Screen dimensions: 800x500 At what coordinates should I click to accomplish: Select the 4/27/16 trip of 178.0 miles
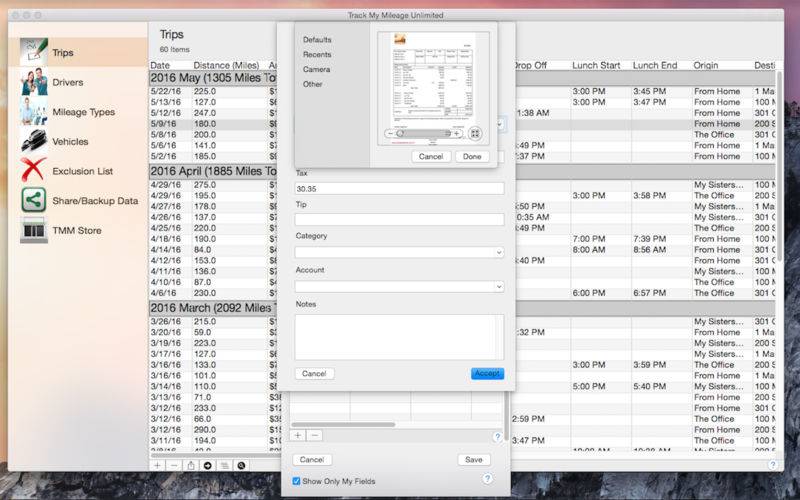(x=462, y=206)
